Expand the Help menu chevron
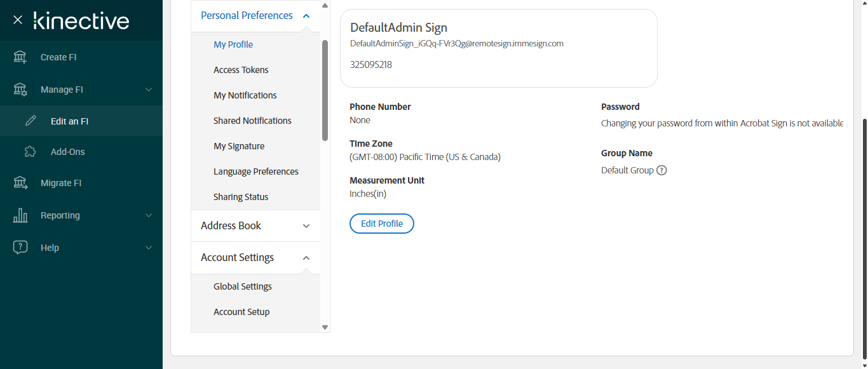868x369 pixels. (x=149, y=248)
